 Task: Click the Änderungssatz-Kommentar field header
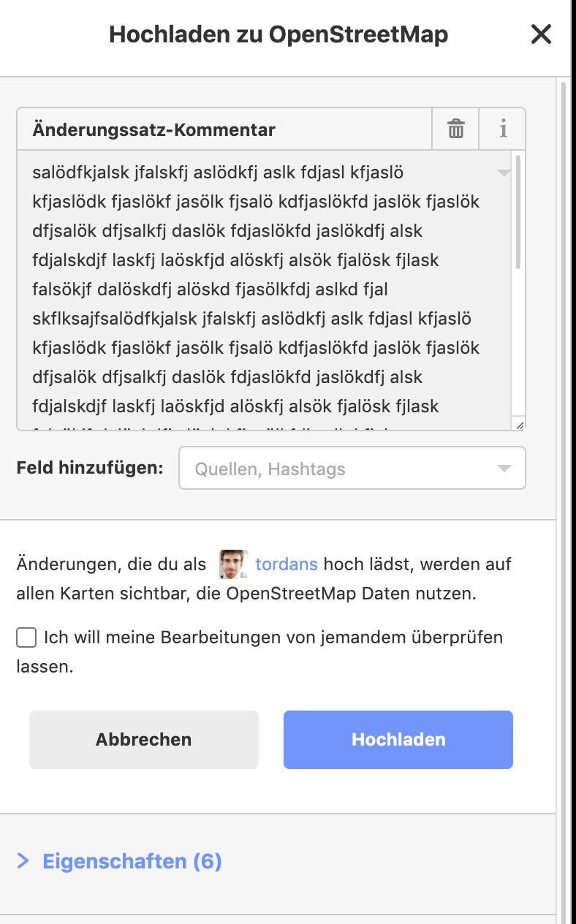[x=154, y=129]
